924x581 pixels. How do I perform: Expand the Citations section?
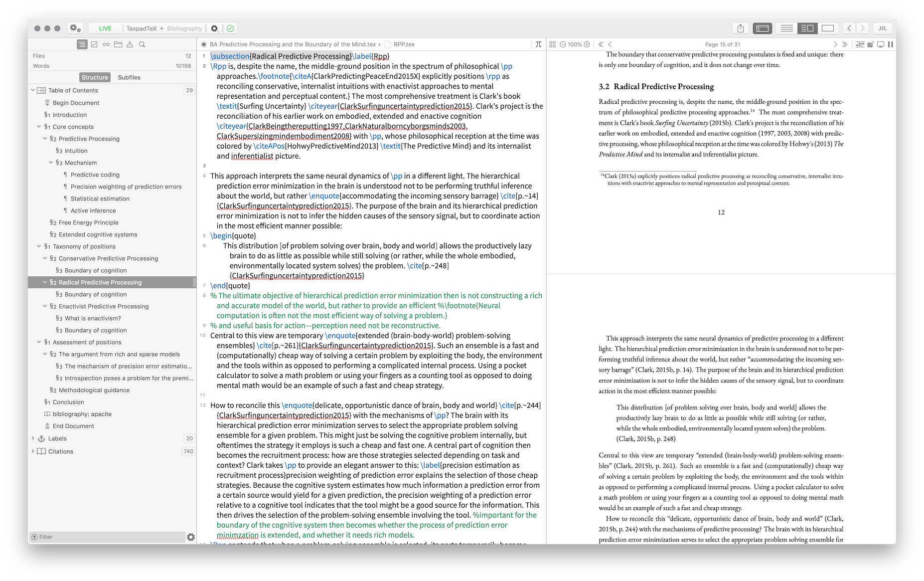33,451
